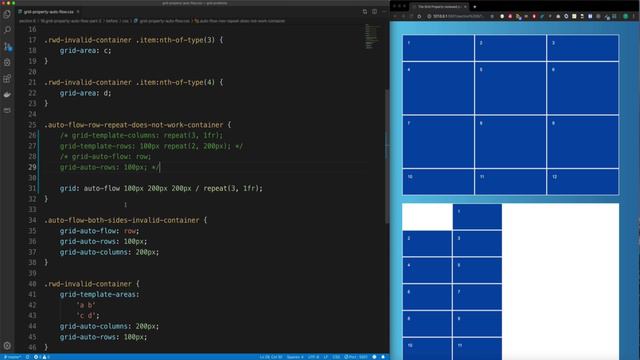Open the errors and warnings status indicator

(41, 357)
